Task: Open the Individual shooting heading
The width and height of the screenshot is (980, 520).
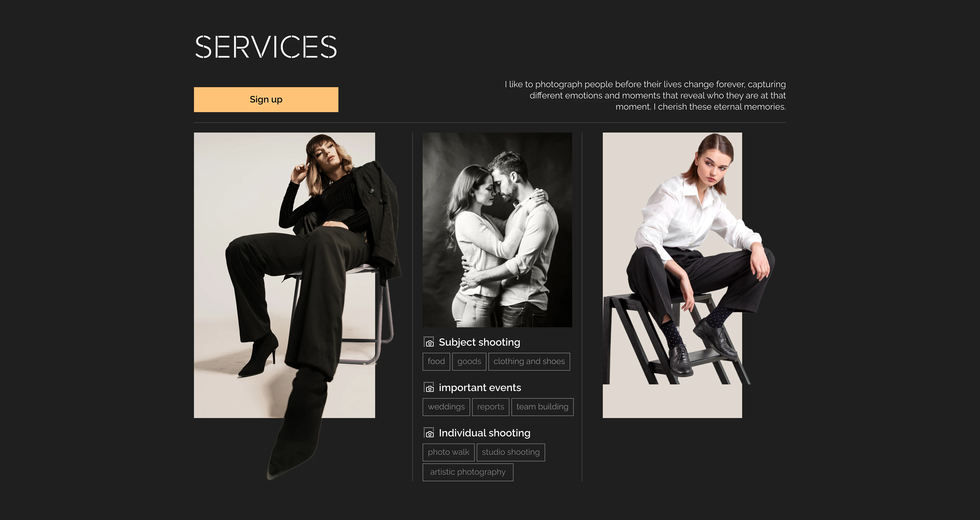Action: click(484, 433)
